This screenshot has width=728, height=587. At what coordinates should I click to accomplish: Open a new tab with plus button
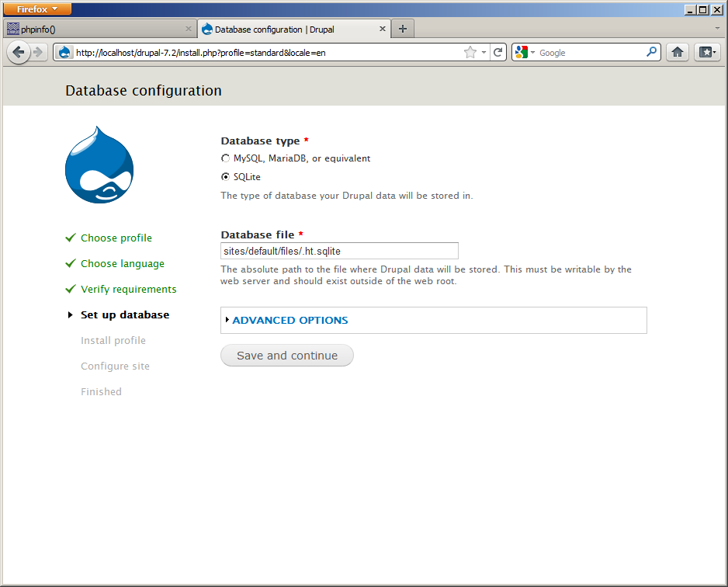pos(403,29)
